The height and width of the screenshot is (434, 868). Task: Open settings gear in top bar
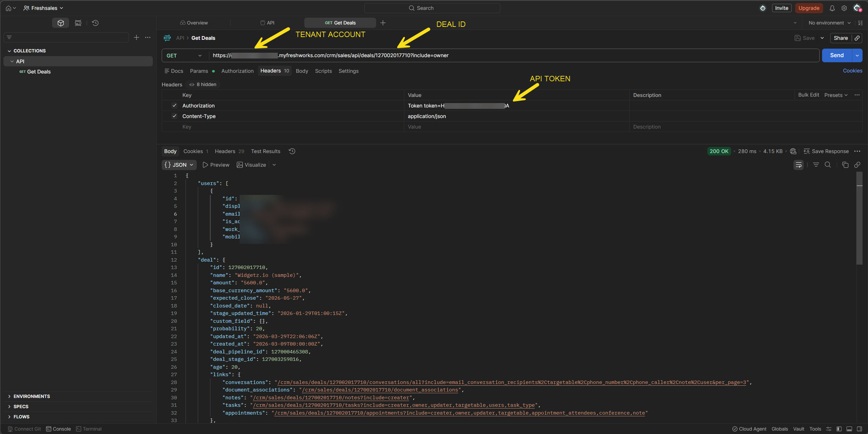[x=844, y=8]
